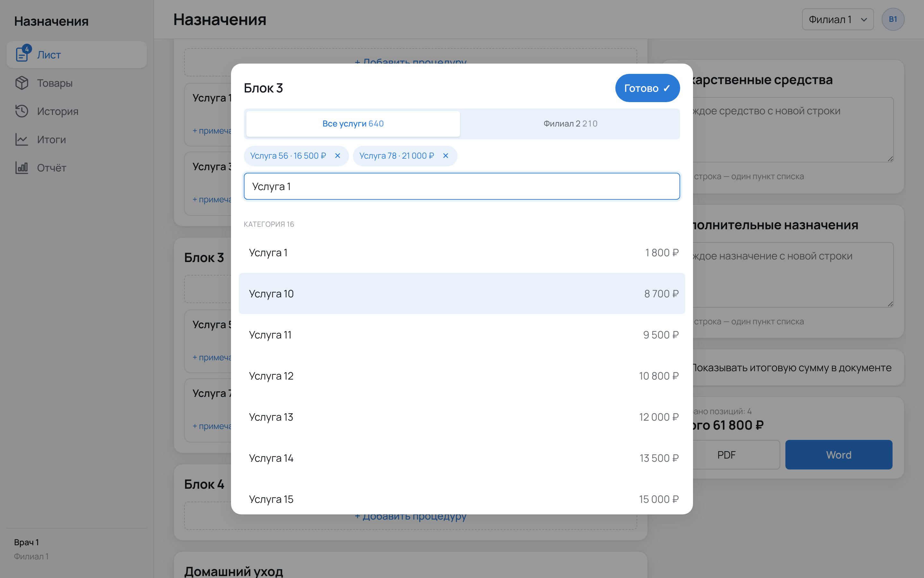
Task: Open the Лист sidebar section
Action: click(x=76, y=55)
